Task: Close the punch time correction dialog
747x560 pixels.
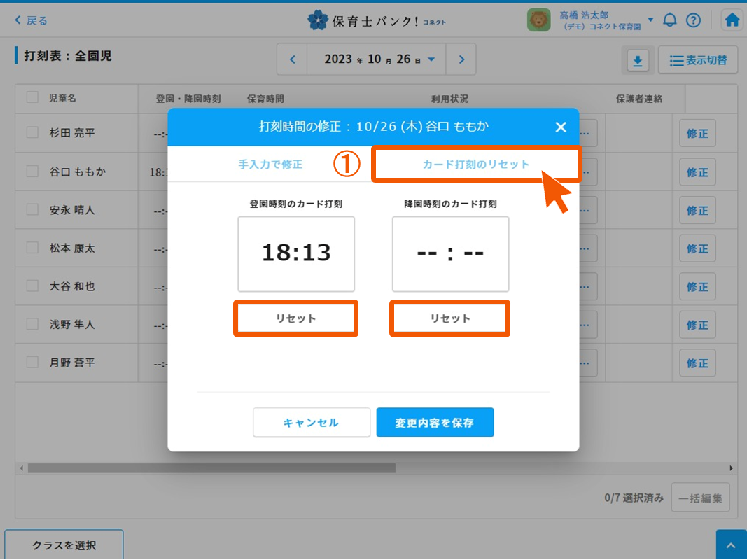Action: click(560, 127)
